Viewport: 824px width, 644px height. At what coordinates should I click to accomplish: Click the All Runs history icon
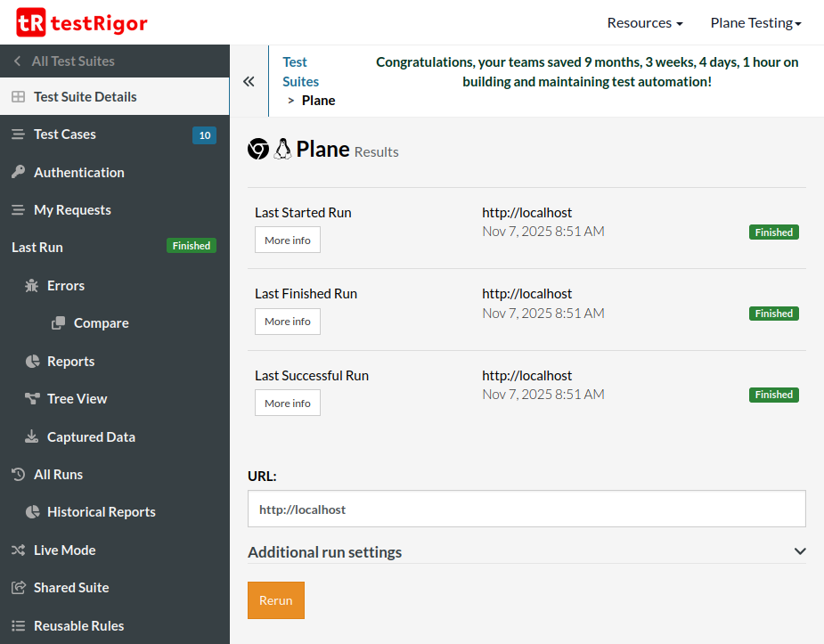click(18, 475)
